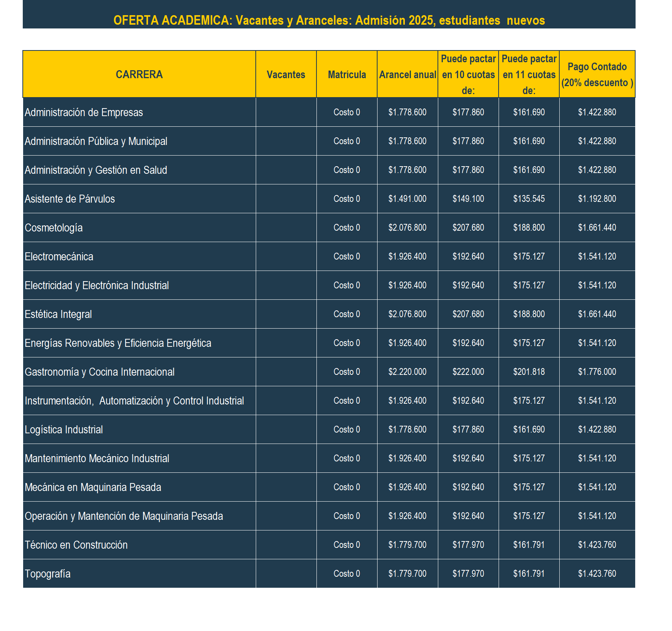Click Asistente de Párvulos $135.545 installment
672x631 pixels.
tap(529, 199)
